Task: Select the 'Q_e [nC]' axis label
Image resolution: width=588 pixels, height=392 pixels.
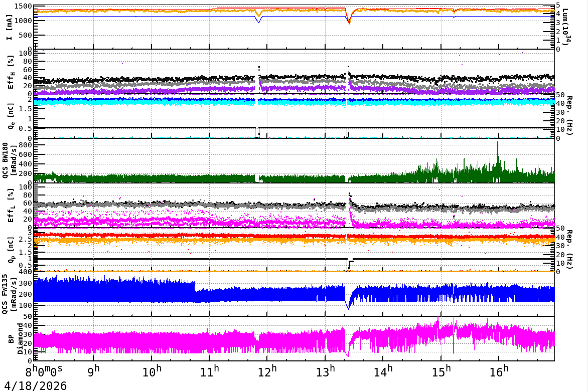Action: (11, 116)
